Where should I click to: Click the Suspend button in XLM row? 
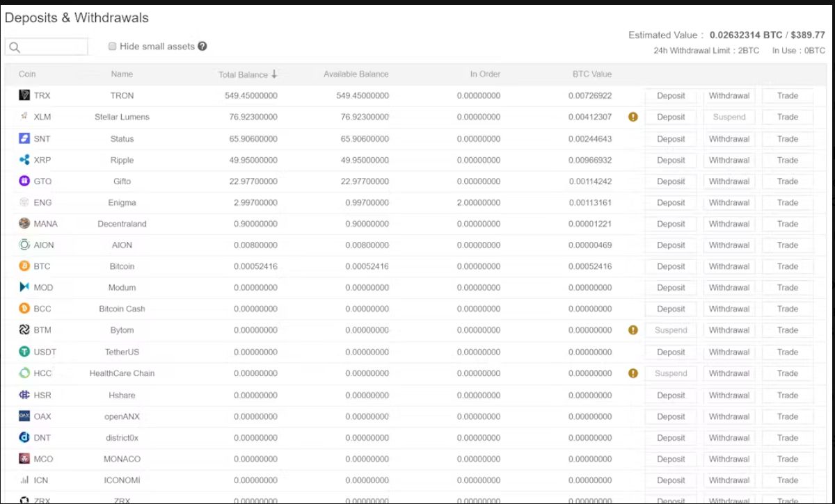point(729,117)
